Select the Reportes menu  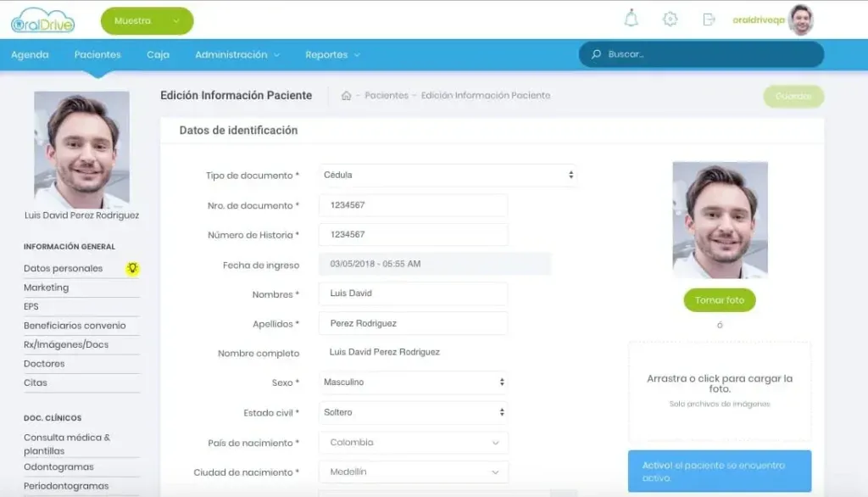[326, 53]
